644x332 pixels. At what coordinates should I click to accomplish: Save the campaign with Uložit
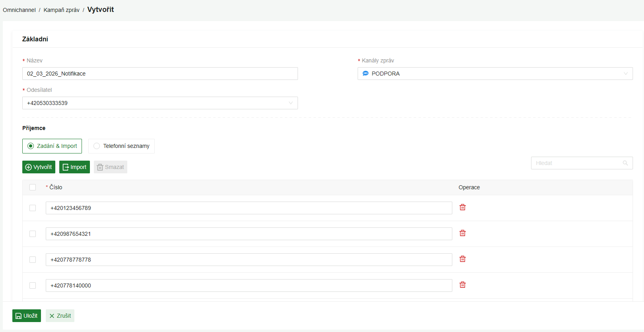pyautogui.click(x=27, y=316)
